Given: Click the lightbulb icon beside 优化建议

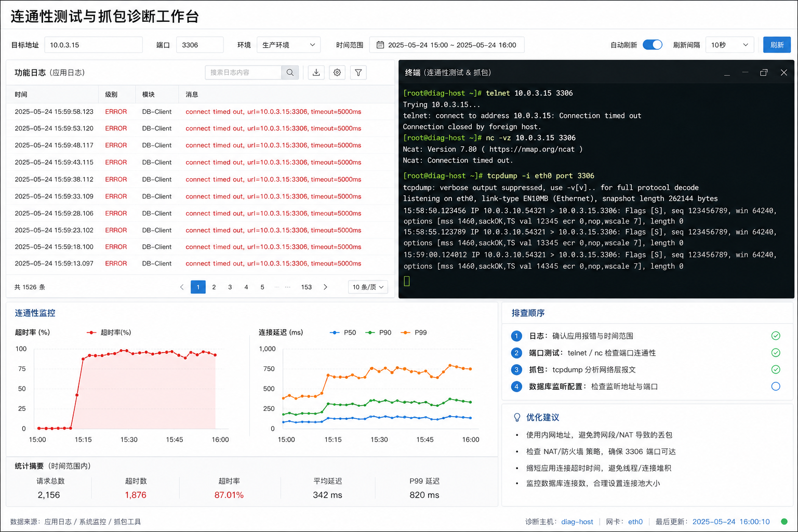Looking at the screenshot, I should coord(517,417).
